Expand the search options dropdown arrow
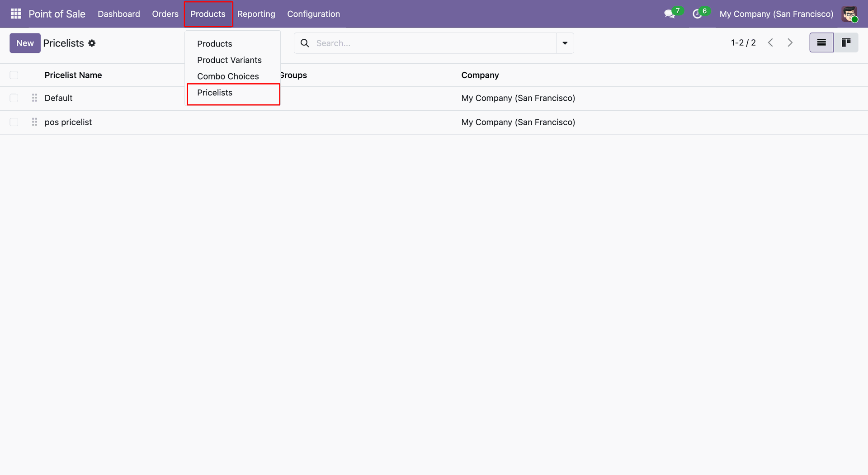 [x=565, y=43]
